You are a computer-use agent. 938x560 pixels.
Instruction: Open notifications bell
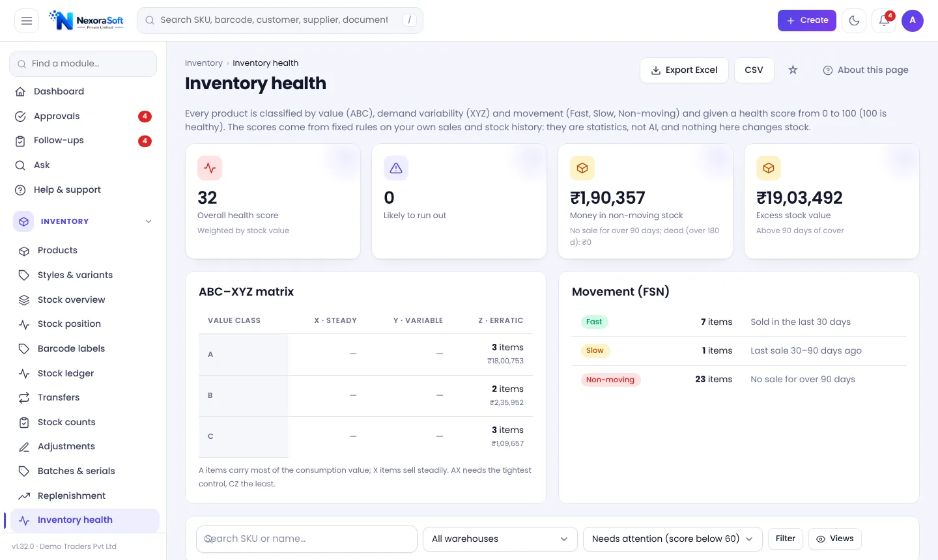[x=884, y=21]
